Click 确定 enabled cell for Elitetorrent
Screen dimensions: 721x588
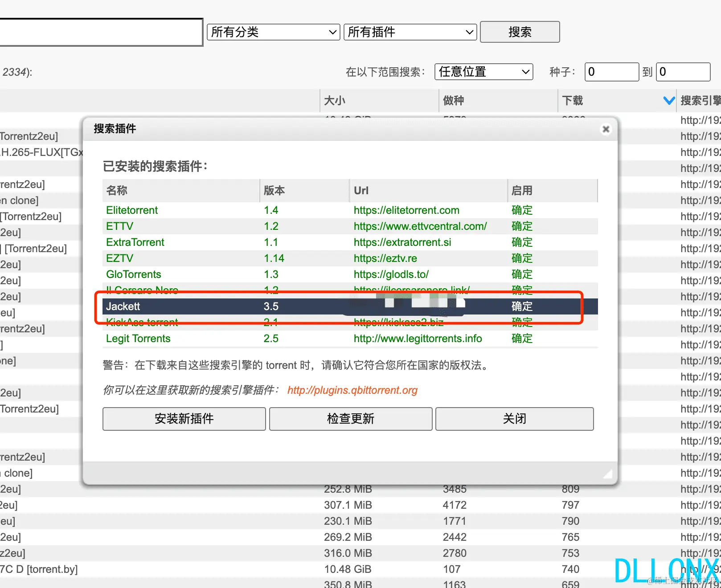click(522, 210)
